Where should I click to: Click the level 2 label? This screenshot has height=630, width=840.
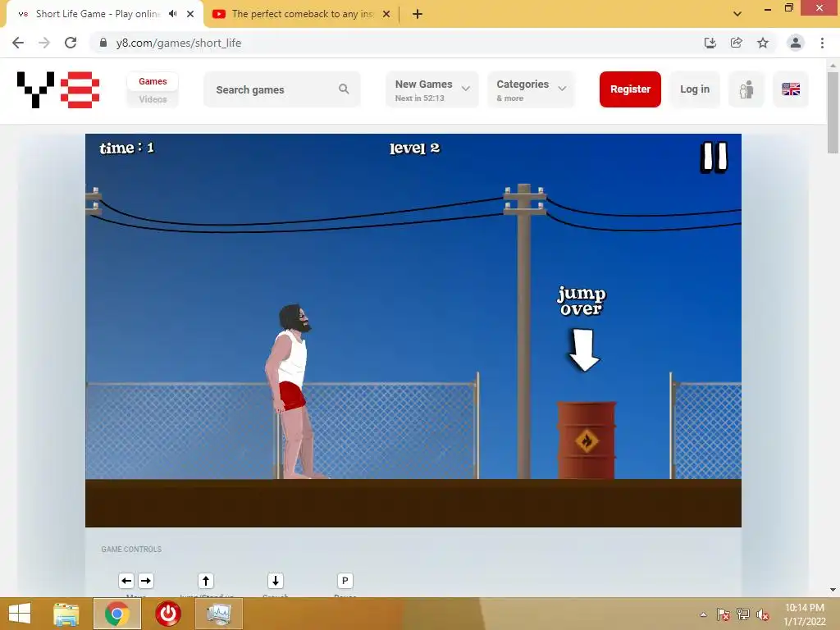[414, 148]
